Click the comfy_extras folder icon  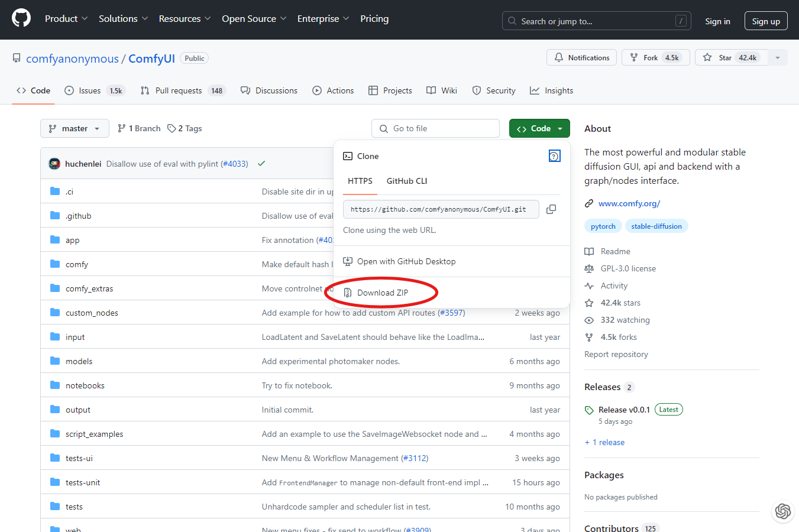click(x=55, y=288)
